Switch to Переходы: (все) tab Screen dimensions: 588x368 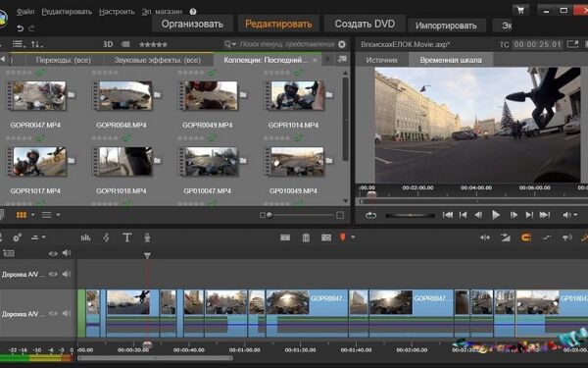tap(64, 60)
